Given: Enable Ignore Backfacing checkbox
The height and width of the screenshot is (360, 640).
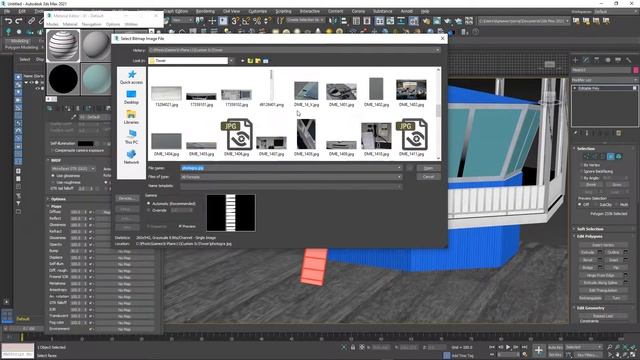Looking at the screenshot, I should pos(596,171).
